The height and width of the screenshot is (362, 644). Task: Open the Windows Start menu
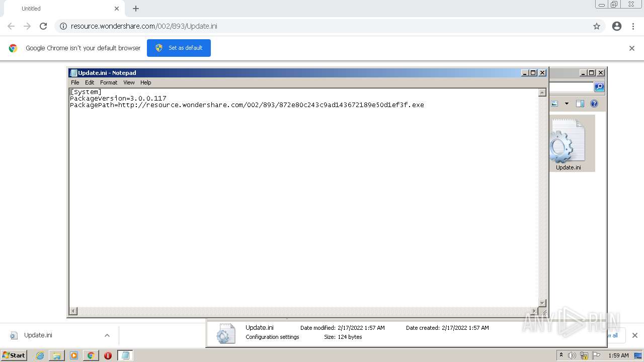14,355
